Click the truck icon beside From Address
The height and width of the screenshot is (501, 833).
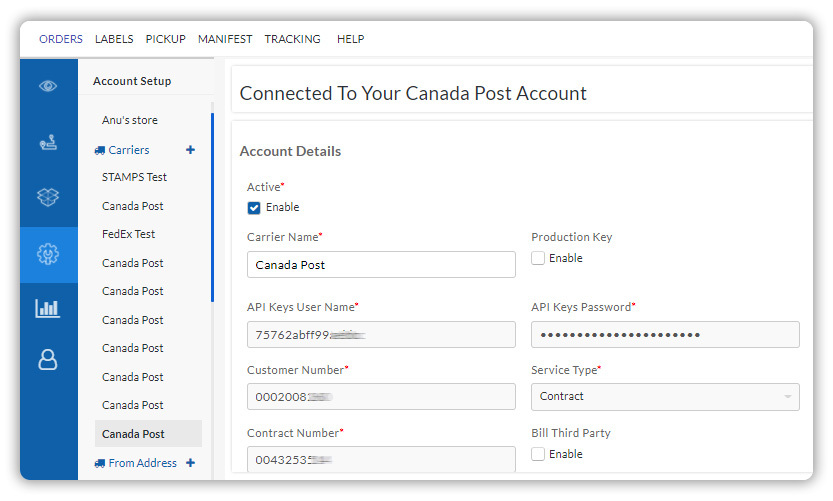(x=99, y=463)
